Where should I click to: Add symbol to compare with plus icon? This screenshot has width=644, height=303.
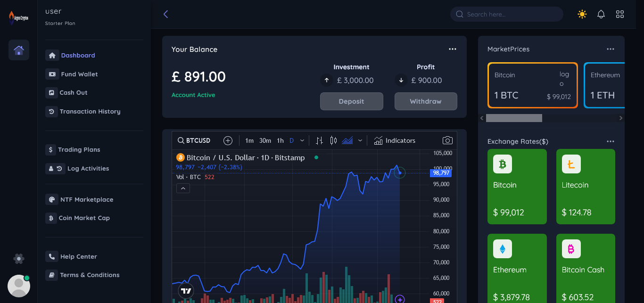[x=228, y=140]
